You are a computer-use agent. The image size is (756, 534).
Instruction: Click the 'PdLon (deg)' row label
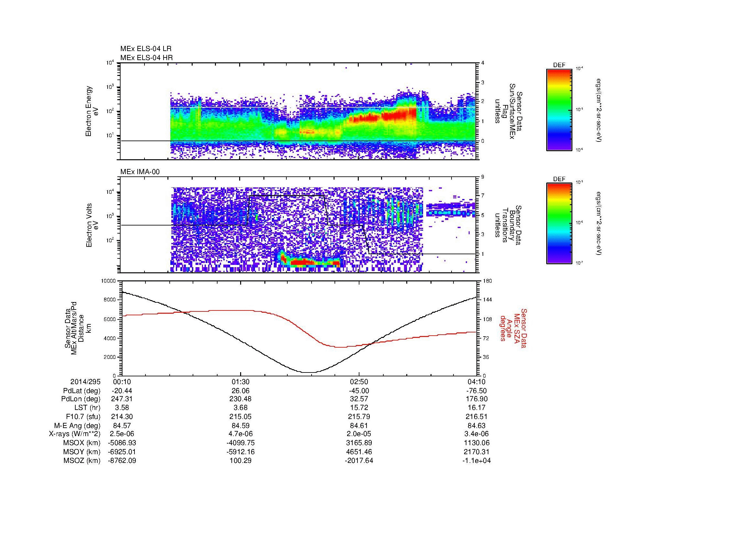pos(81,399)
